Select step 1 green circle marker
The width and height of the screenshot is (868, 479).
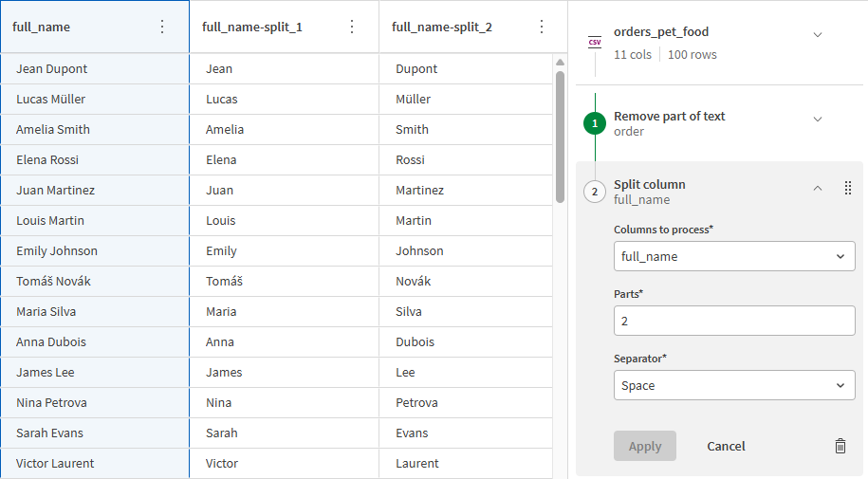(x=595, y=123)
